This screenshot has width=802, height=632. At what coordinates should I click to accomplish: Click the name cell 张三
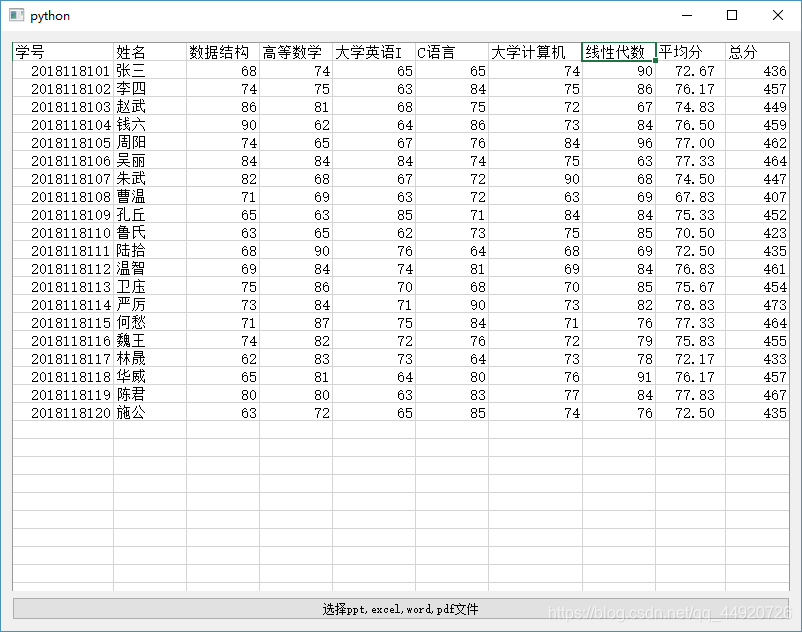(x=150, y=71)
